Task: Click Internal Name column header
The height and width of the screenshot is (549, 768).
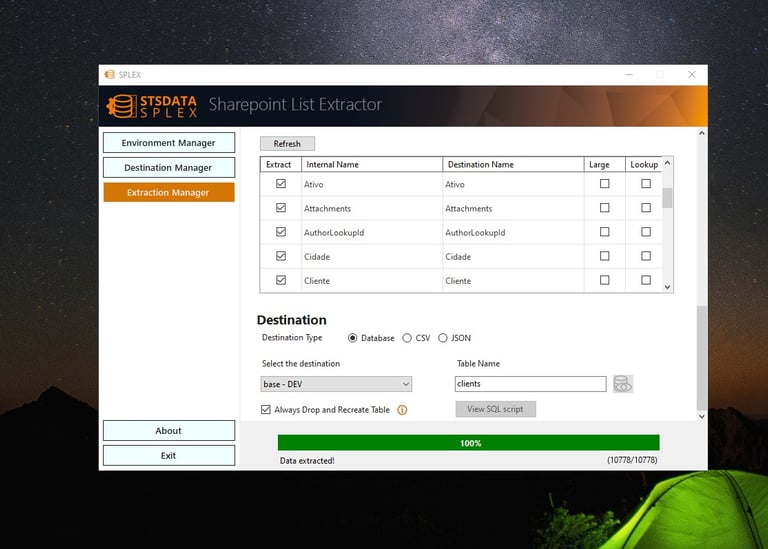Action: 372,165
